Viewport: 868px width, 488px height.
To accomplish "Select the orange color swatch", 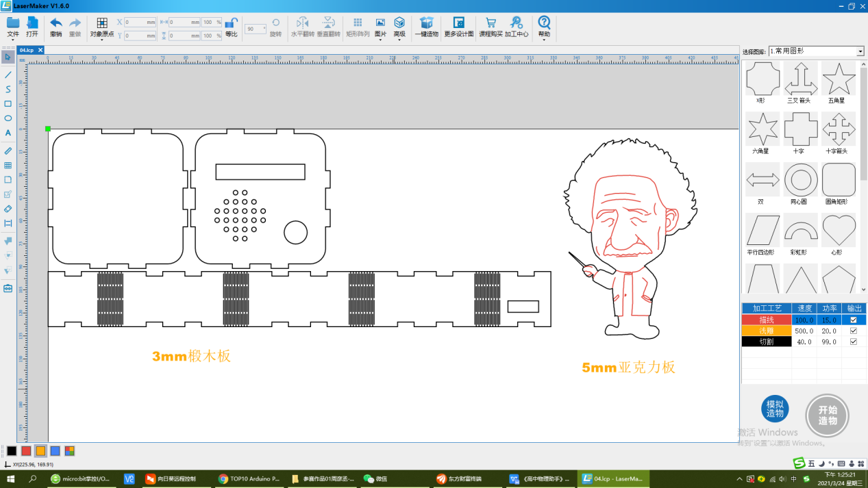I will (40, 451).
